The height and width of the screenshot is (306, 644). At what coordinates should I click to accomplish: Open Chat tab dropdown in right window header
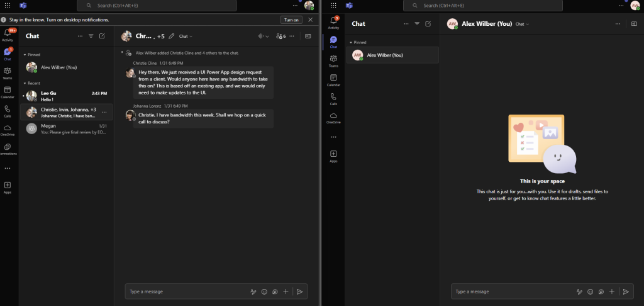pyautogui.click(x=522, y=24)
